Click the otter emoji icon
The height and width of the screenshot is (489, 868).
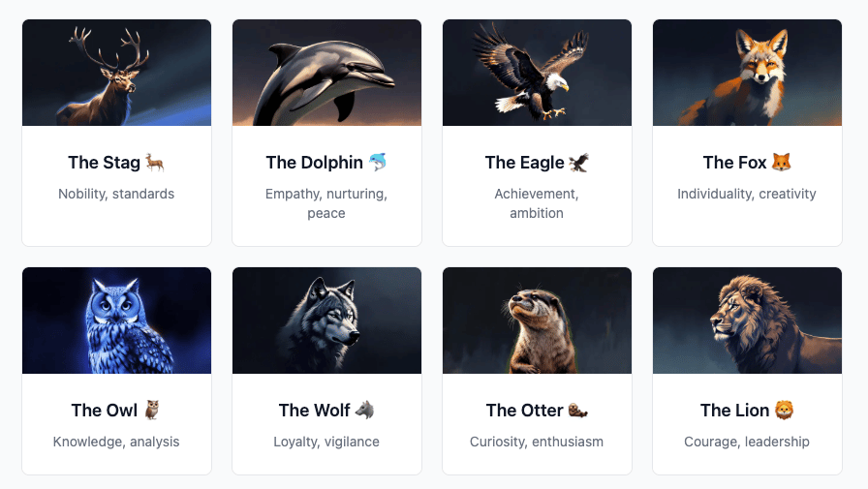(578, 411)
